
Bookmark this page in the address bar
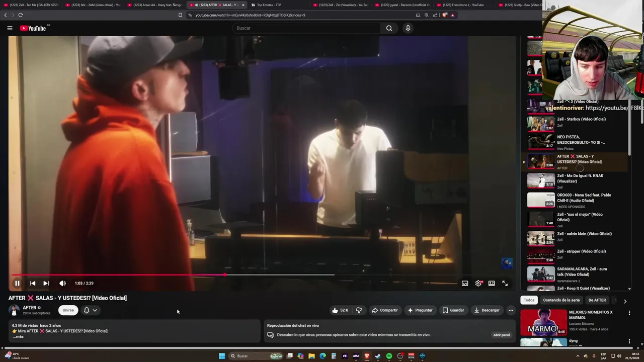coord(180,15)
